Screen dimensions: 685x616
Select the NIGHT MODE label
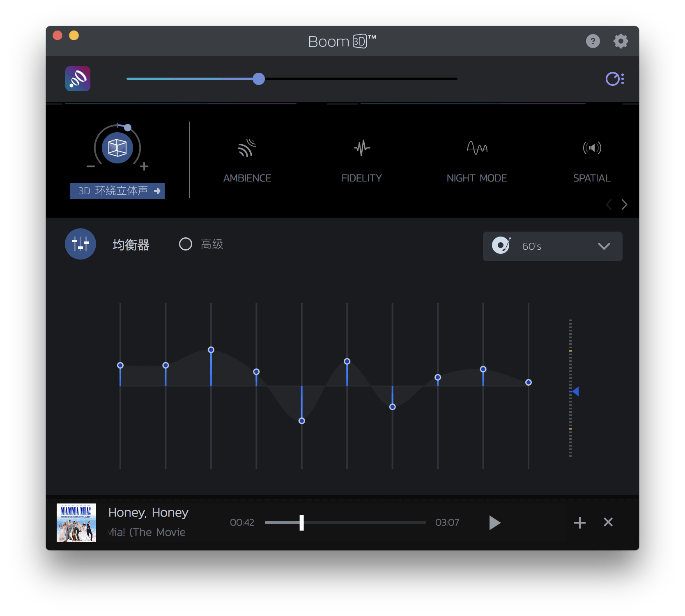click(477, 178)
